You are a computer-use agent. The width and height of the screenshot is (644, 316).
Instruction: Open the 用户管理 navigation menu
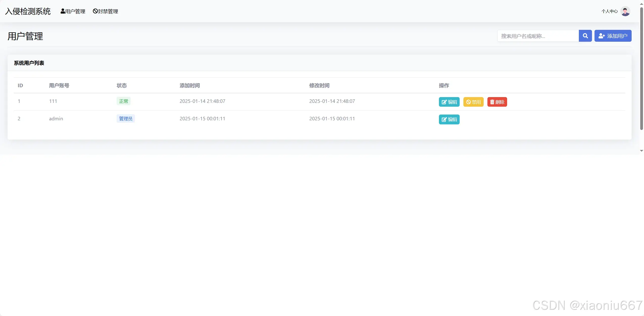click(x=73, y=11)
